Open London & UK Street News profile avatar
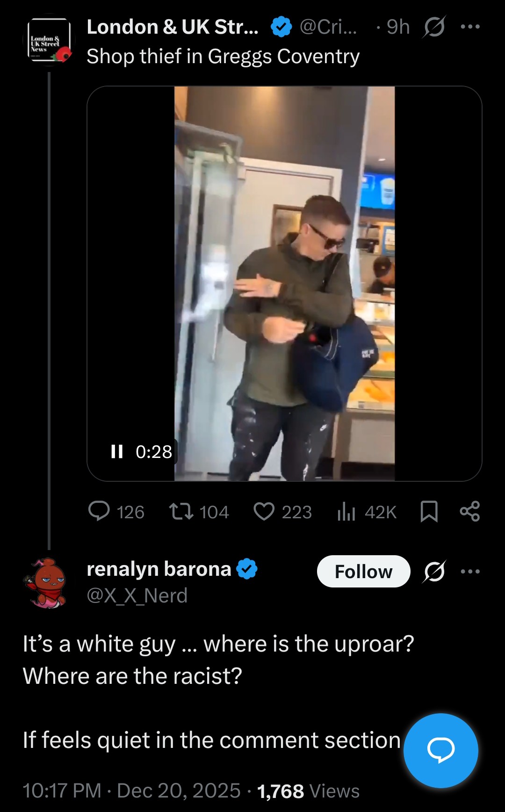 [x=49, y=41]
